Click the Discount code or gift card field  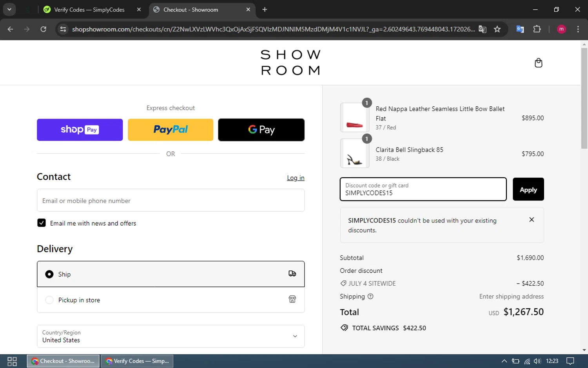tap(423, 189)
